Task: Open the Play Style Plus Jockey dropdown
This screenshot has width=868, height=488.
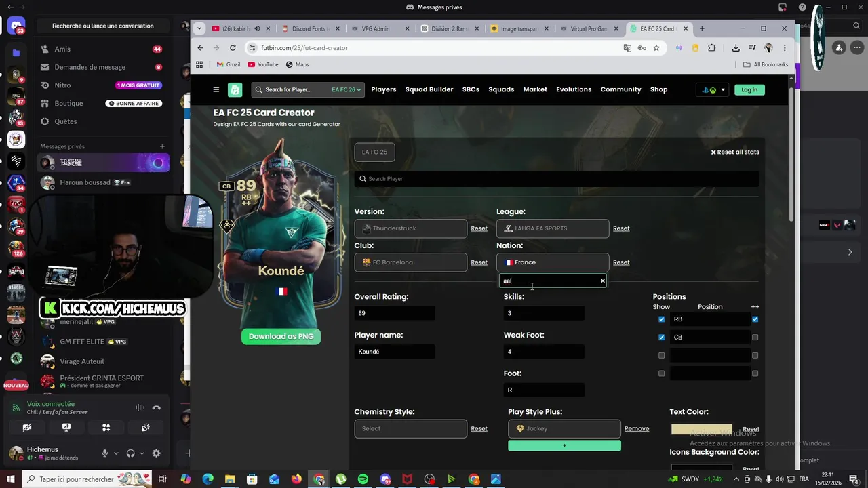Action: [564, 428]
